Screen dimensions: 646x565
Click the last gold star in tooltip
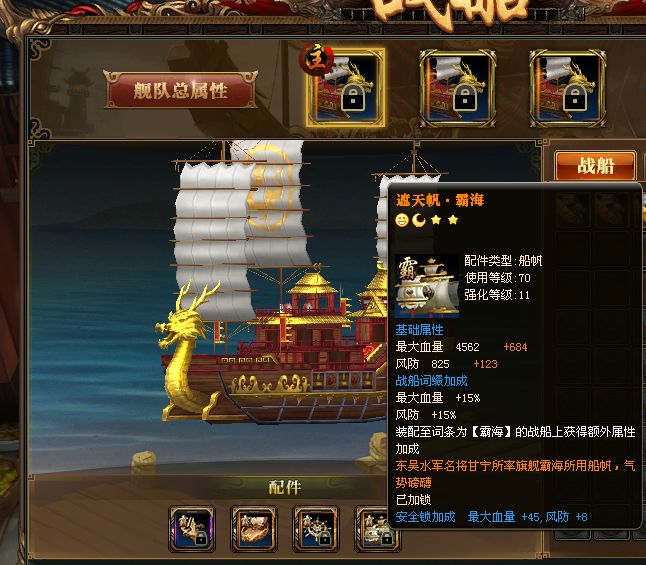pos(453,220)
